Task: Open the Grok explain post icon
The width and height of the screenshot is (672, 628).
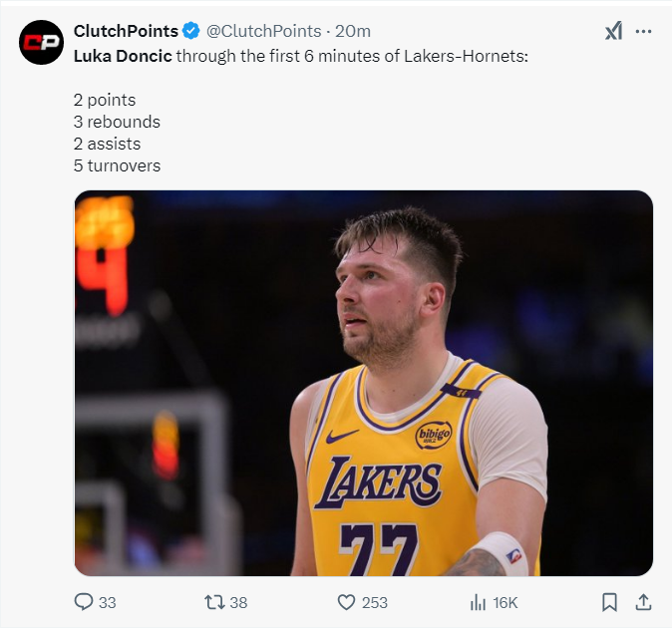Action: tap(612, 31)
